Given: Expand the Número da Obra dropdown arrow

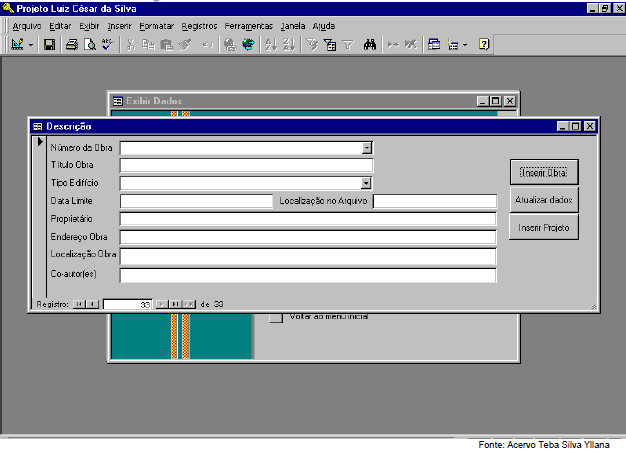Looking at the screenshot, I should point(366,148).
